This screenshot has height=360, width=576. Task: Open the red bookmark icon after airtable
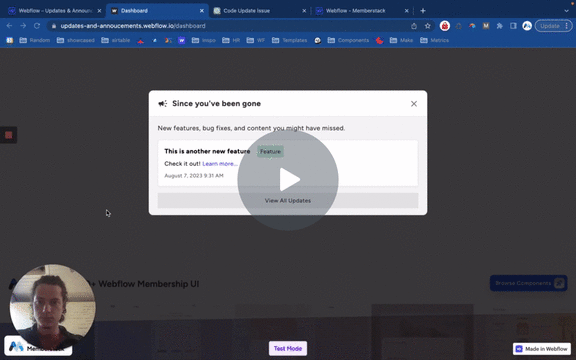pyautogui.click(x=140, y=41)
